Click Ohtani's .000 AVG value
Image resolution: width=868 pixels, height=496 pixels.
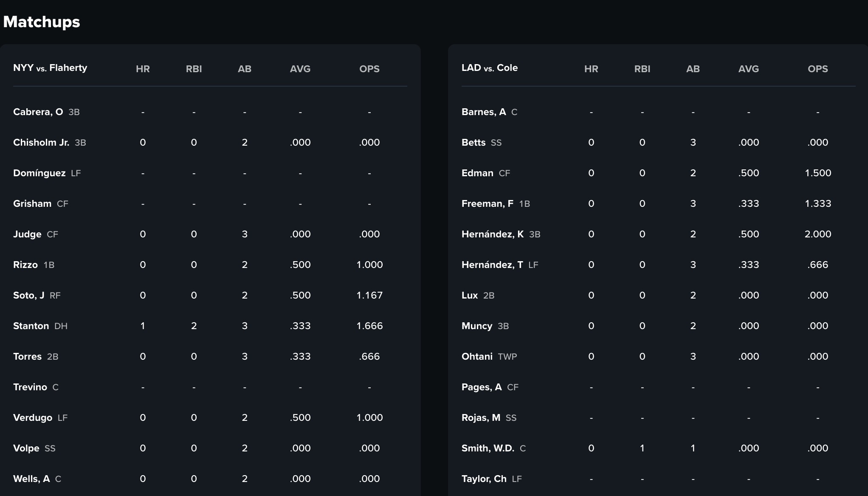[x=749, y=356]
